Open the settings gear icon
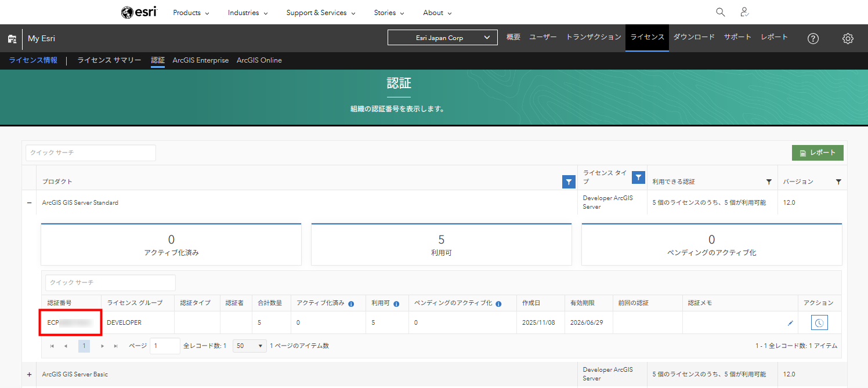Image resolution: width=868 pixels, height=388 pixels. click(848, 38)
